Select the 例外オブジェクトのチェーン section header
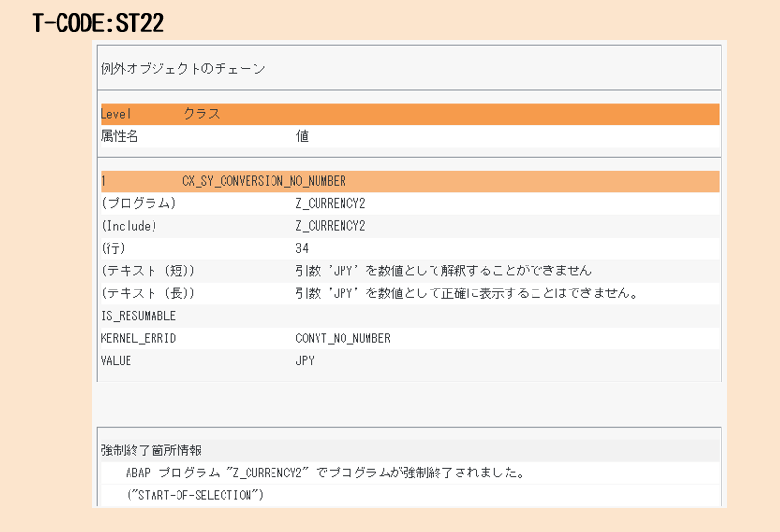 pyautogui.click(x=182, y=69)
